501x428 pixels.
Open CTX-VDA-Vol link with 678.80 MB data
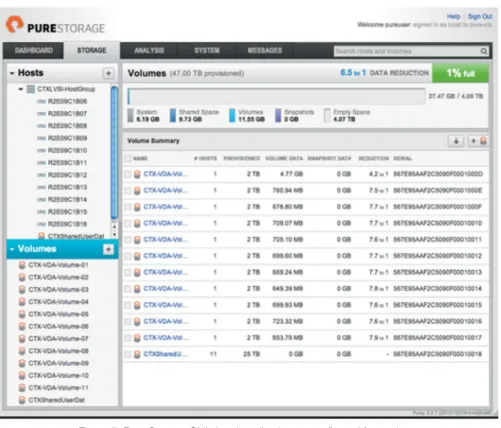point(165,207)
